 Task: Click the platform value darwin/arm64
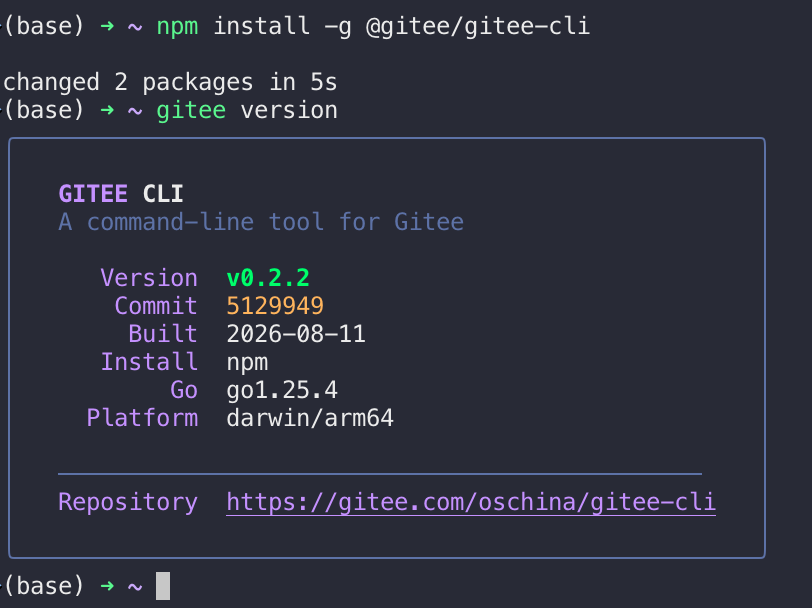pyautogui.click(x=310, y=418)
